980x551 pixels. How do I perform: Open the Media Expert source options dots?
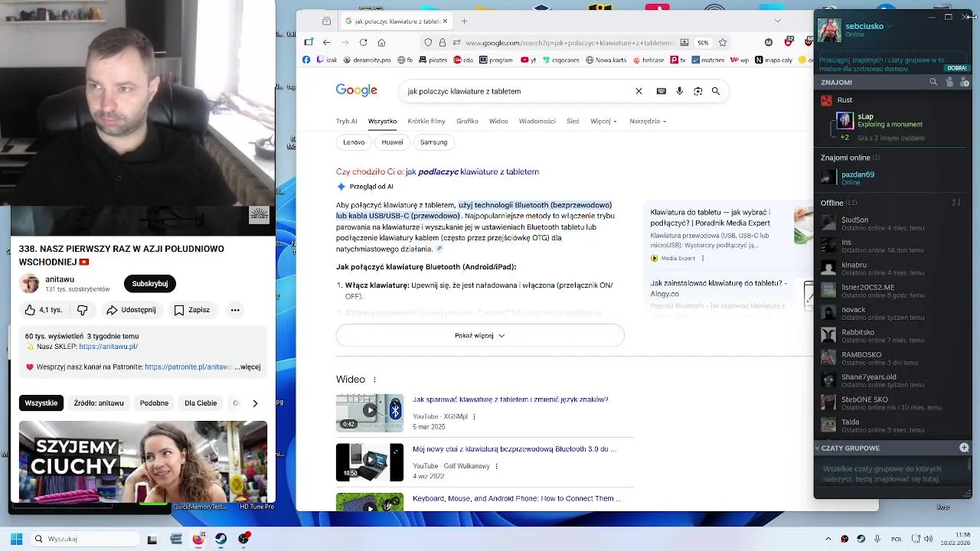point(702,259)
